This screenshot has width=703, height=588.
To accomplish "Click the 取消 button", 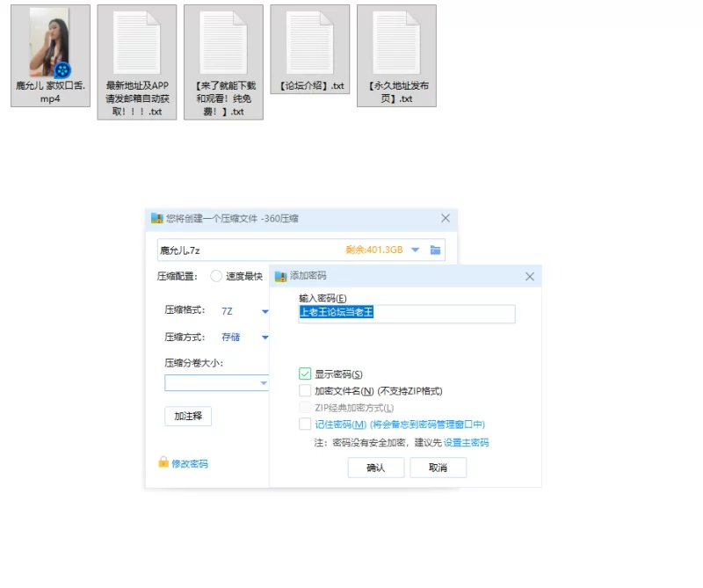I will click(438, 468).
